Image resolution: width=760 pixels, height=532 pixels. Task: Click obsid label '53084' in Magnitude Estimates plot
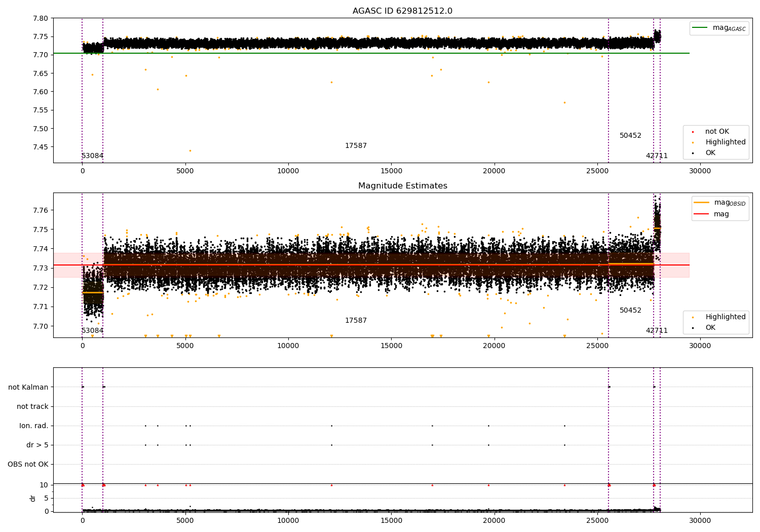(92, 331)
